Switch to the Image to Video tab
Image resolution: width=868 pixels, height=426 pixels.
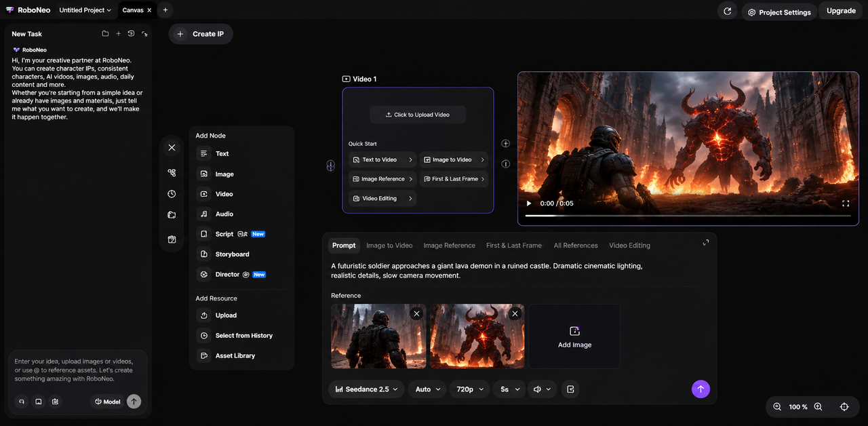(389, 246)
